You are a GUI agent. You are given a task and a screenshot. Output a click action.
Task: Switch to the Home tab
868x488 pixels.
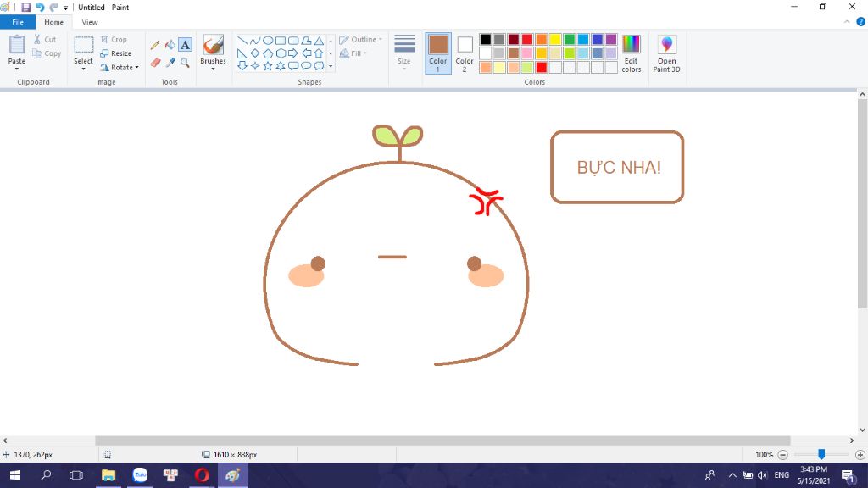coord(53,22)
